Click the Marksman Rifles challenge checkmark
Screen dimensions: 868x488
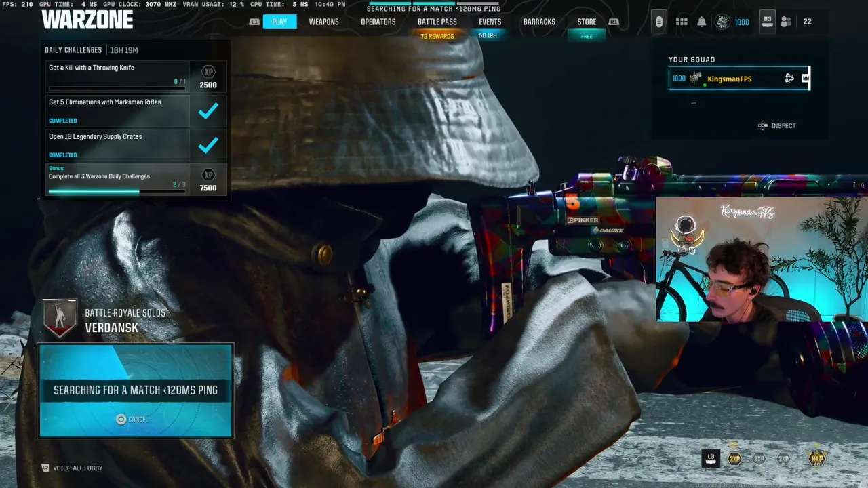pos(208,110)
